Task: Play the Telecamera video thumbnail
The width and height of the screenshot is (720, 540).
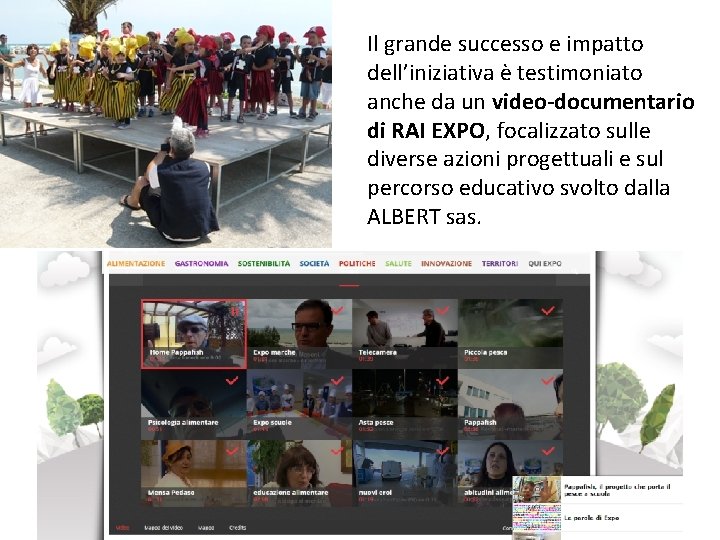Action: point(405,334)
